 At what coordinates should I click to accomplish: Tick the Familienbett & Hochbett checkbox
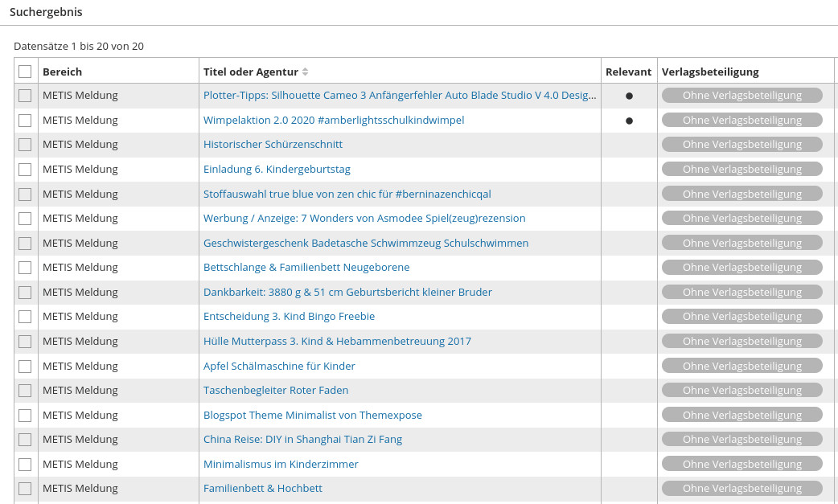pos(25,489)
